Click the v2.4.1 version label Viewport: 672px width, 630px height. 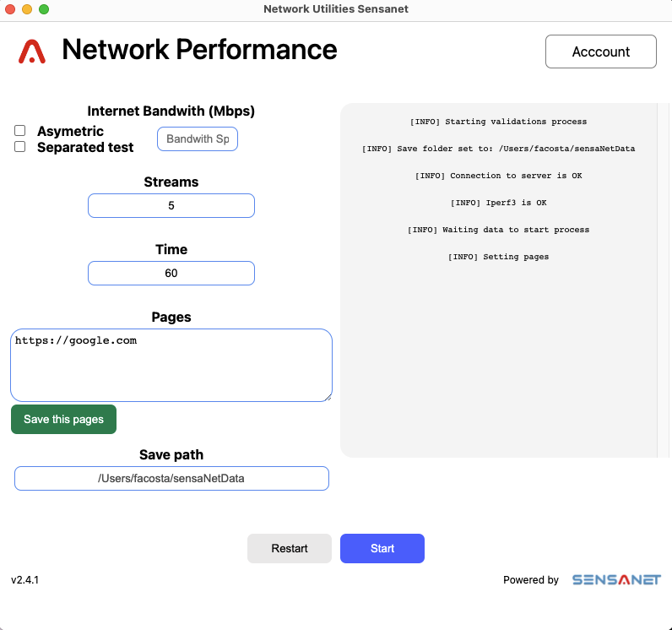(24, 580)
